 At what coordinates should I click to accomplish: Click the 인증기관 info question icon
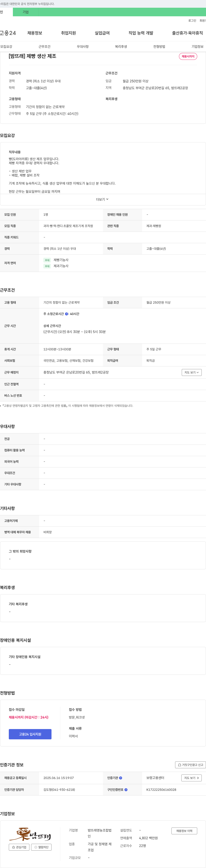tap(121, 778)
